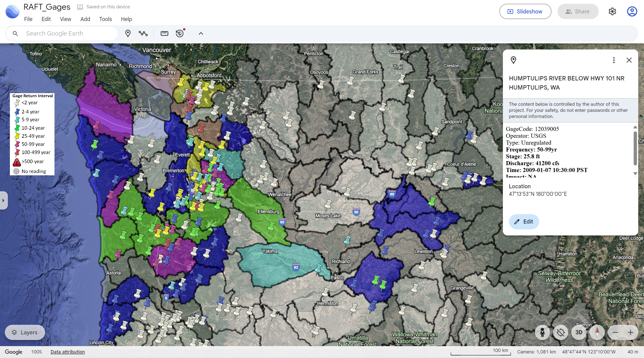The height and width of the screenshot is (358, 644).
Task: Open the Layers button
Action: (x=25, y=332)
